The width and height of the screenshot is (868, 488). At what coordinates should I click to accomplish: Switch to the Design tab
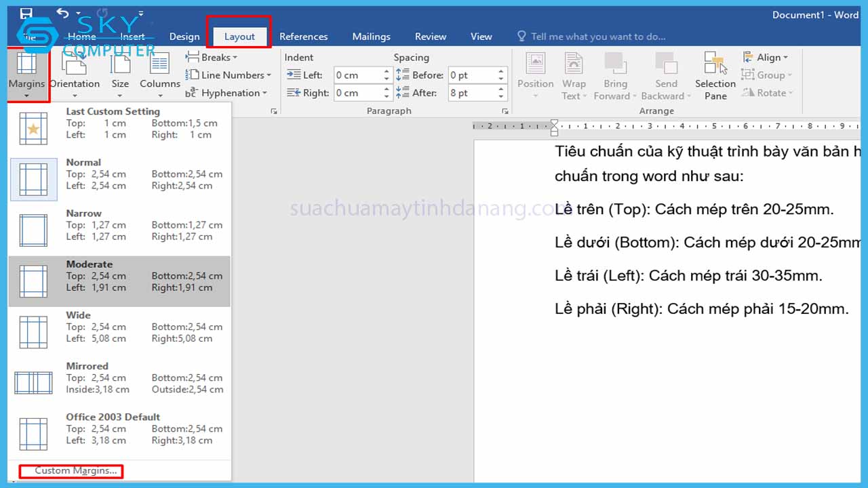click(x=184, y=37)
